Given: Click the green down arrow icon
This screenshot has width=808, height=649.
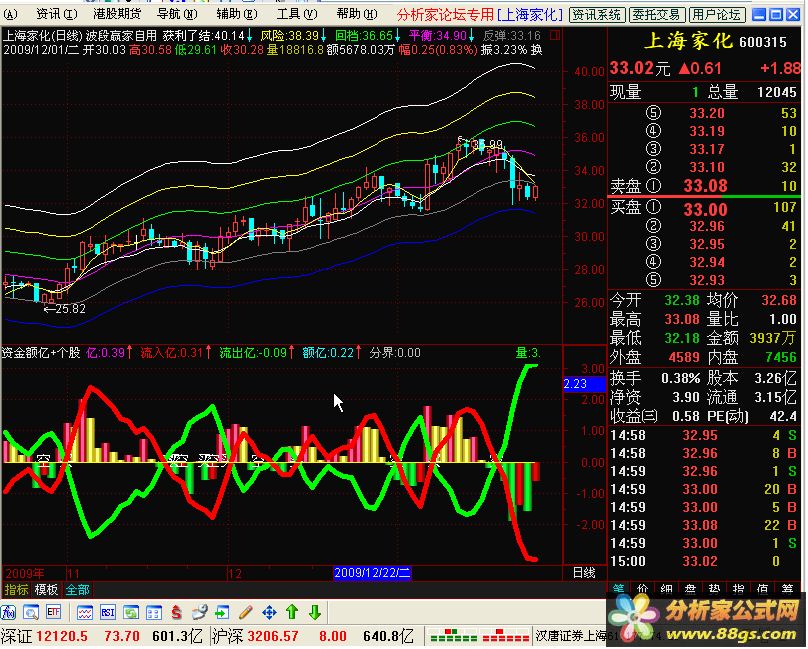Looking at the screenshot, I should click(x=315, y=612).
